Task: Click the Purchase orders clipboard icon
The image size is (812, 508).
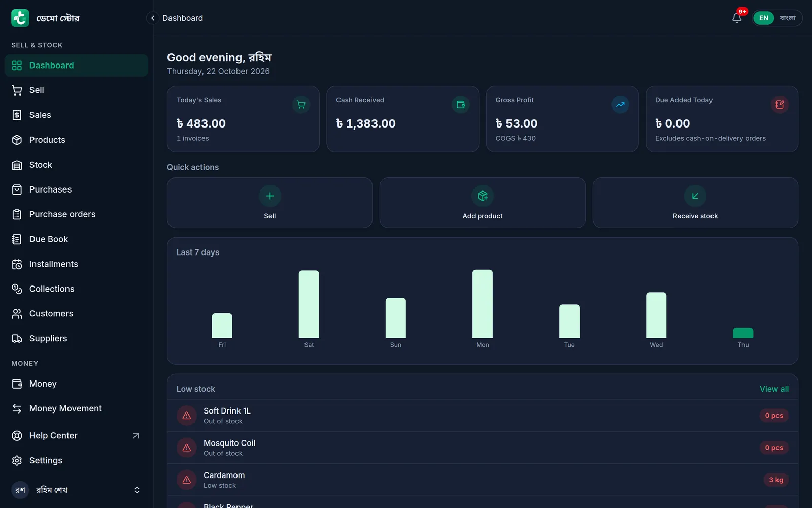Action: pyautogui.click(x=17, y=214)
